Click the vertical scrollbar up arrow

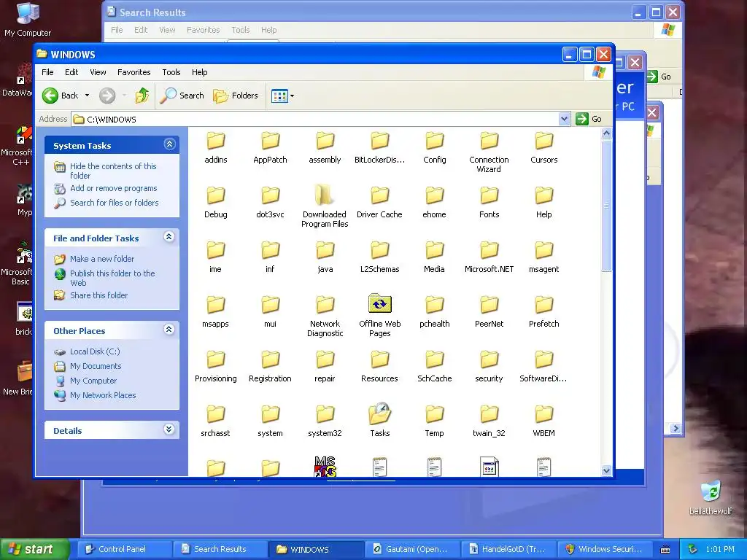(x=606, y=133)
